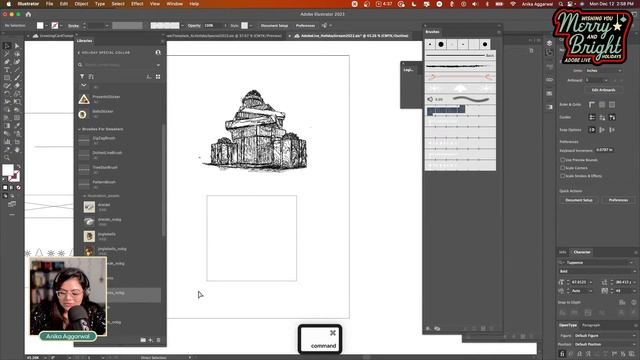Go back from Holiday Special library
This screenshot has height=360, width=640.
(79, 53)
